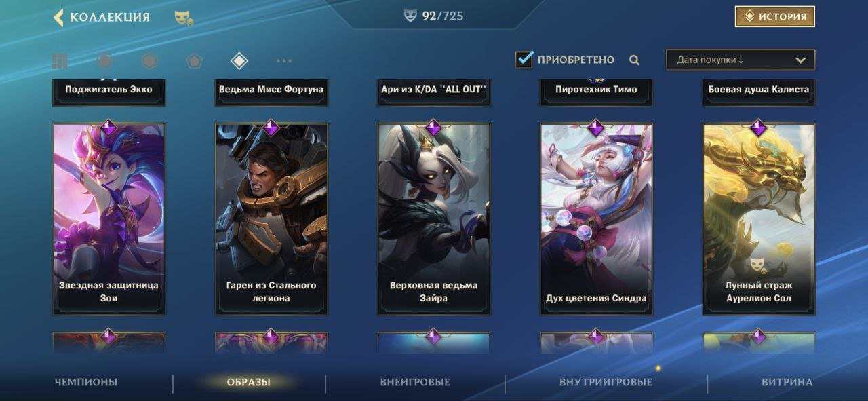Switch to the Внеигровые tab

pyautogui.click(x=415, y=382)
